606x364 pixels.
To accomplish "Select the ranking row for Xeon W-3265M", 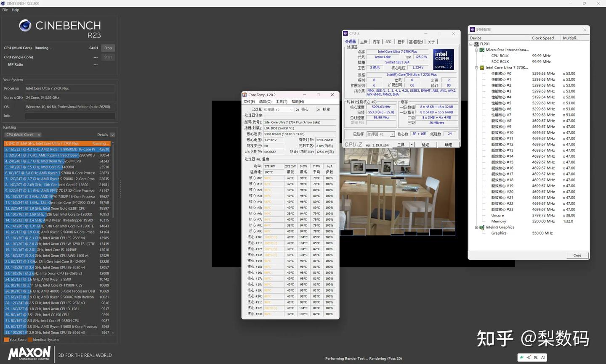I will click(x=57, y=161).
